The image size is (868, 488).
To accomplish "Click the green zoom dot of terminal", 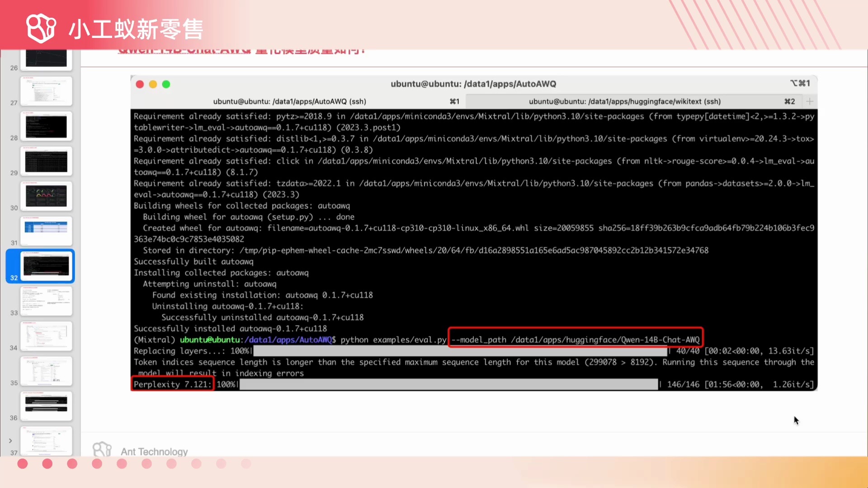I will 166,84.
